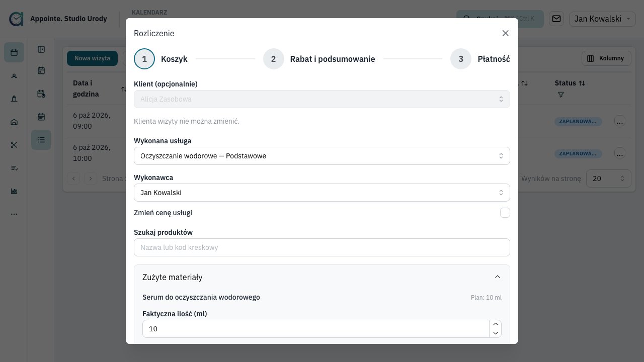
Task: Go to previous page of results
Action: tap(73, 178)
